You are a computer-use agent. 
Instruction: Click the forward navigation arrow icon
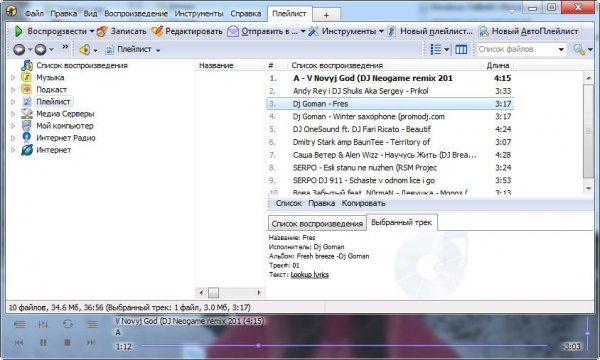(x=40, y=49)
